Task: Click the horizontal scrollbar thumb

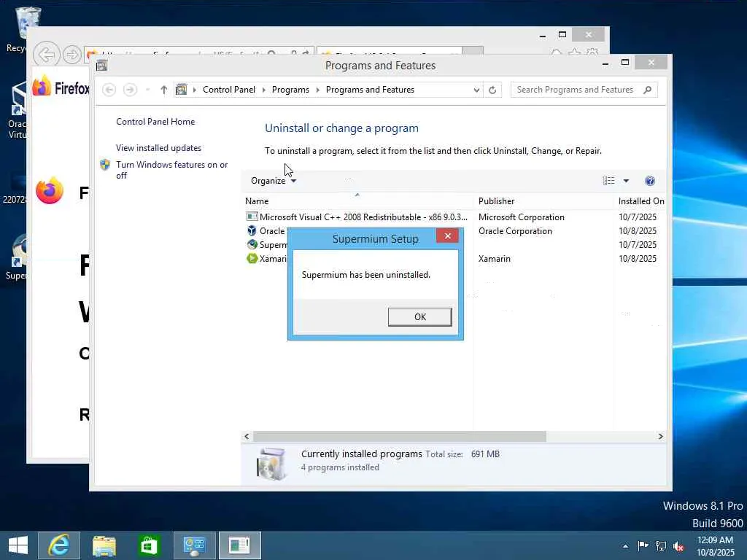Action: [399, 436]
